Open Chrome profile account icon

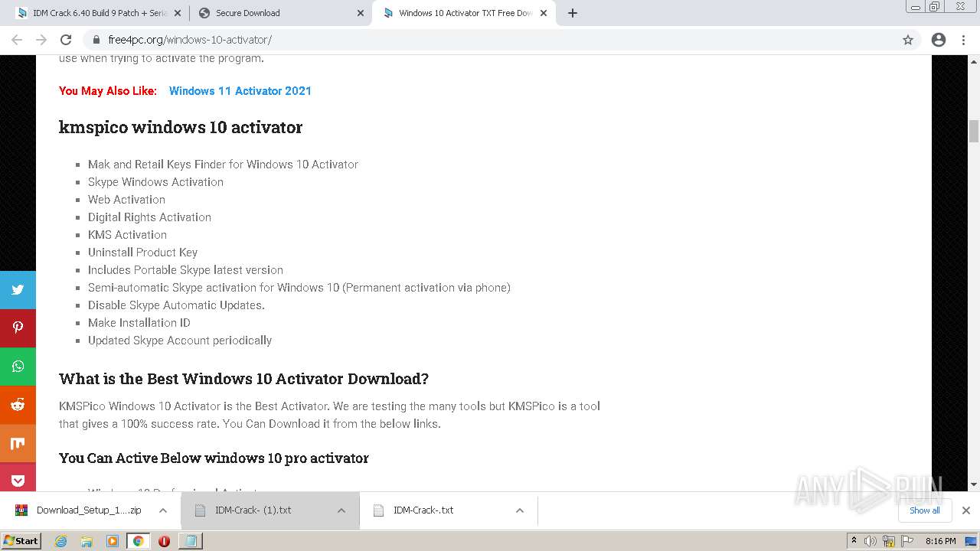pos(939,40)
